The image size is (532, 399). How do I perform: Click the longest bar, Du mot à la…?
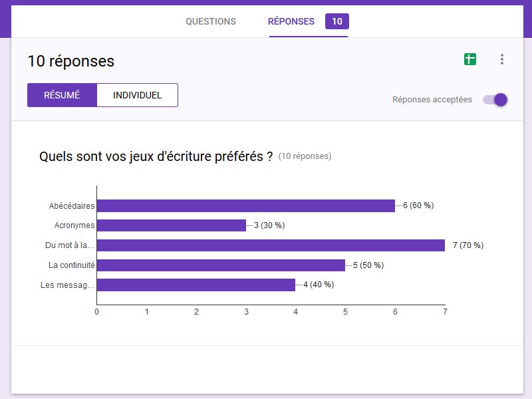coord(271,245)
